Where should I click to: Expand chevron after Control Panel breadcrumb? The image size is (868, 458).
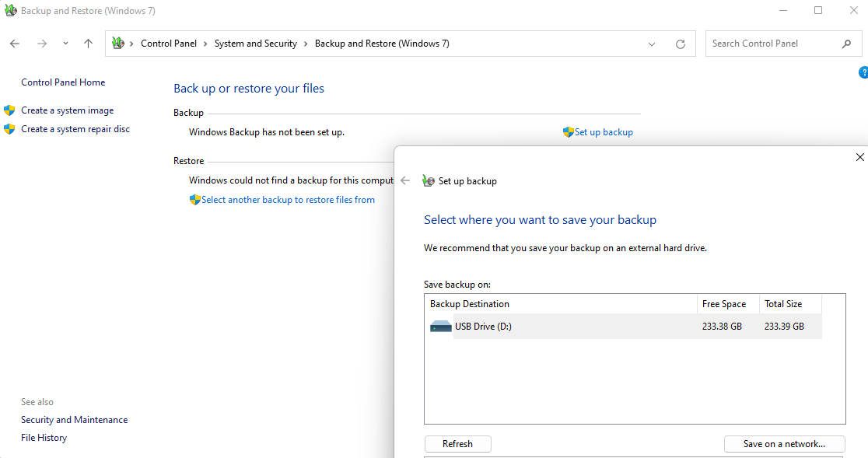[x=206, y=44]
